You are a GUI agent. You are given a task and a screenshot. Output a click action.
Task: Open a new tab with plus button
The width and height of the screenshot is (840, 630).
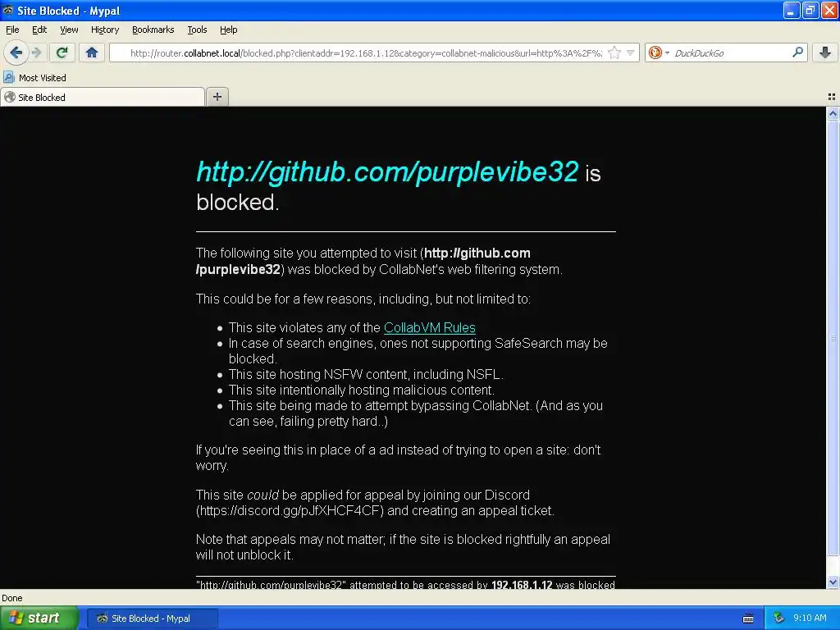point(217,97)
